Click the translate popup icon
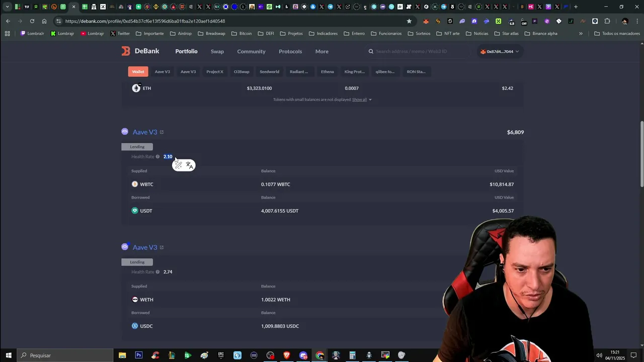The image size is (644, 362). [x=189, y=165]
